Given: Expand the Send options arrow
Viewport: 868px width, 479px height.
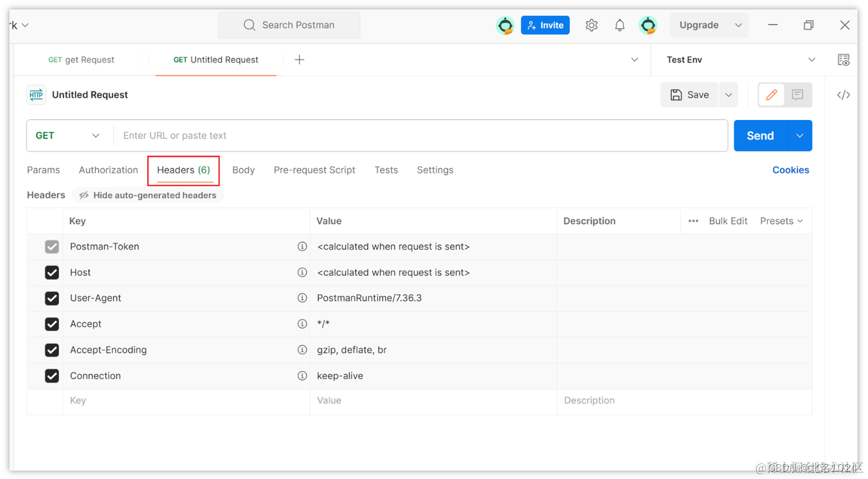Looking at the screenshot, I should (x=800, y=136).
